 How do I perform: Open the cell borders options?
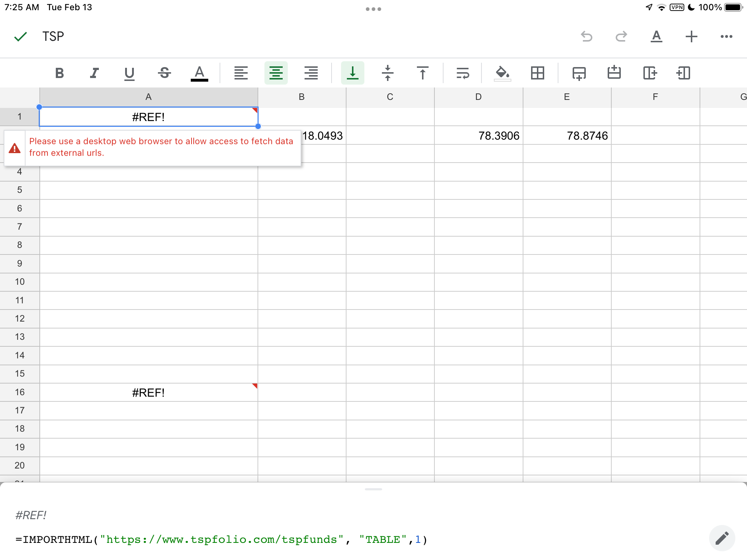538,73
